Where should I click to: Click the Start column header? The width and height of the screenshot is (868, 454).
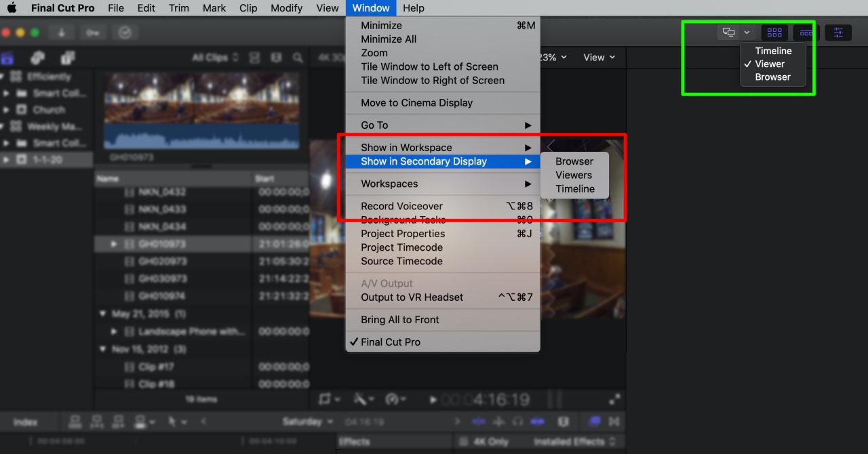tap(281, 180)
